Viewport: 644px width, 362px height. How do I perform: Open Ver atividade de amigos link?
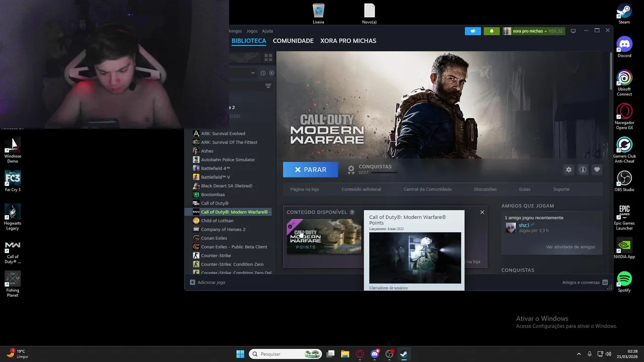[570, 247]
